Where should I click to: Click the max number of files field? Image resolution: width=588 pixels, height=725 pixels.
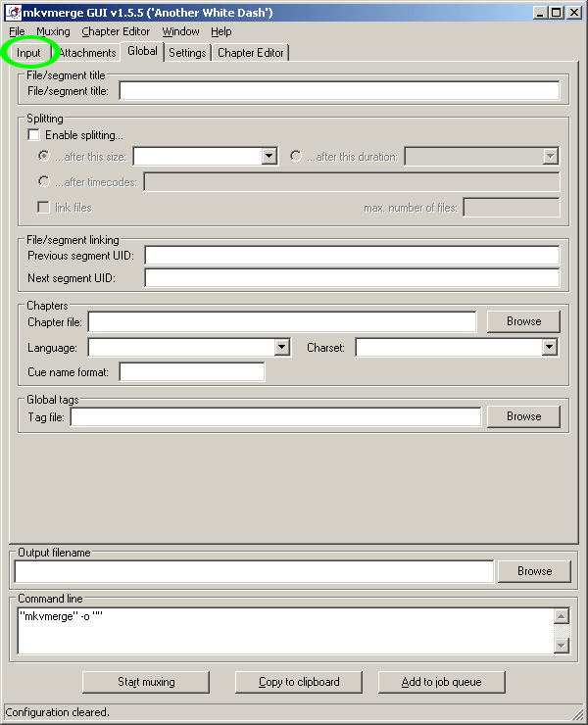coord(512,207)
